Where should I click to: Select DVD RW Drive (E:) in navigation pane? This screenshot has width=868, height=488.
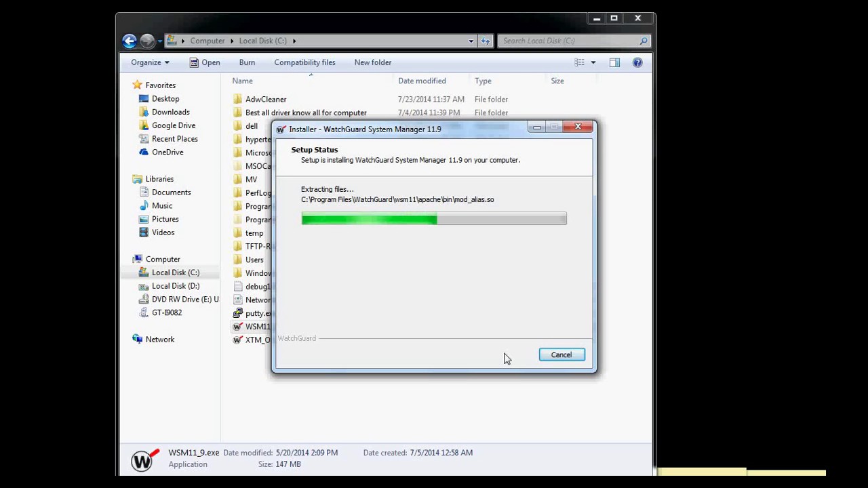click(185, 299)
